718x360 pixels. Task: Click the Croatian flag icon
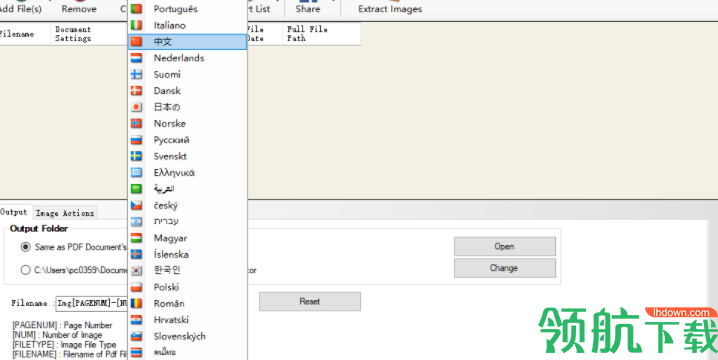(136, 320)
